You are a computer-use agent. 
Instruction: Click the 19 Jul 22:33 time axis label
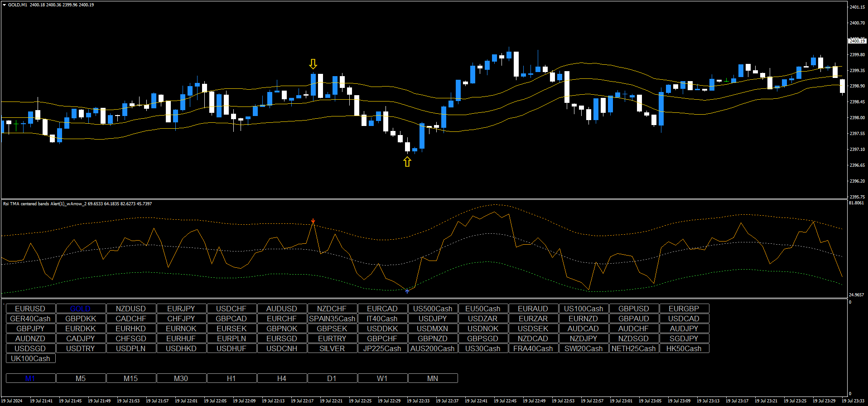pyautogui.click(x=418, y=401)
